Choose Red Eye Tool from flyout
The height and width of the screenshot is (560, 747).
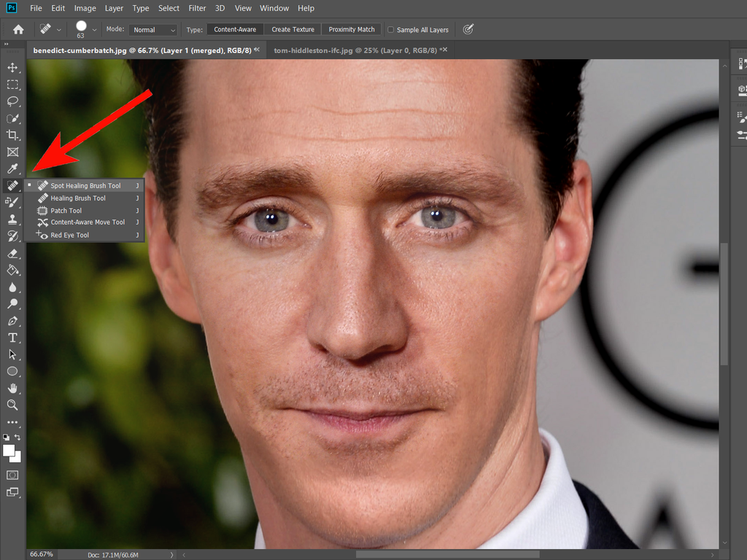[85, 236]
